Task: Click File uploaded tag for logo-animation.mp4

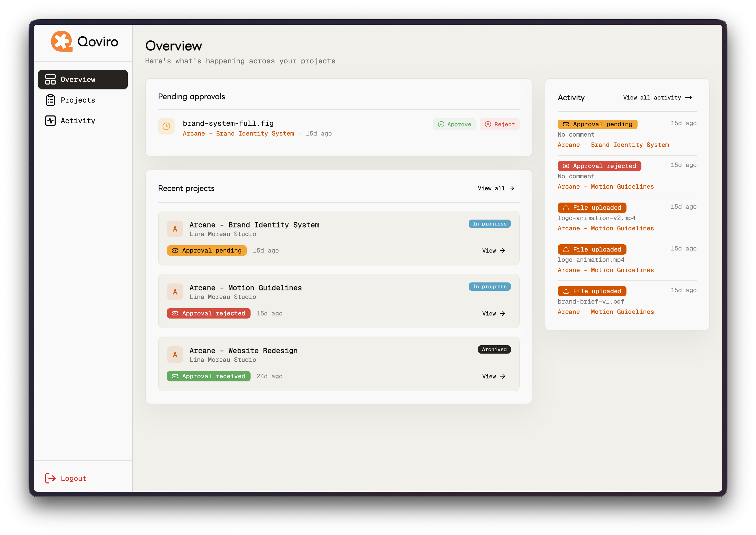Action: point(592,249)
